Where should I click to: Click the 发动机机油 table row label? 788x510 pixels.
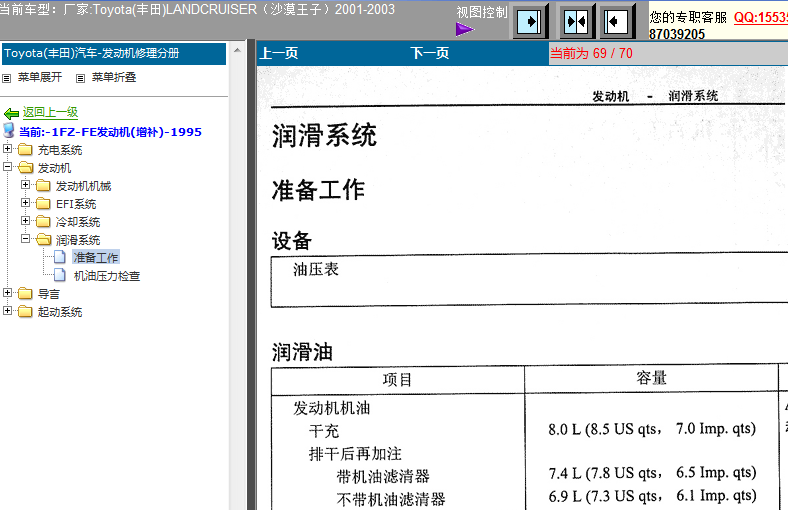coord(332,408)
